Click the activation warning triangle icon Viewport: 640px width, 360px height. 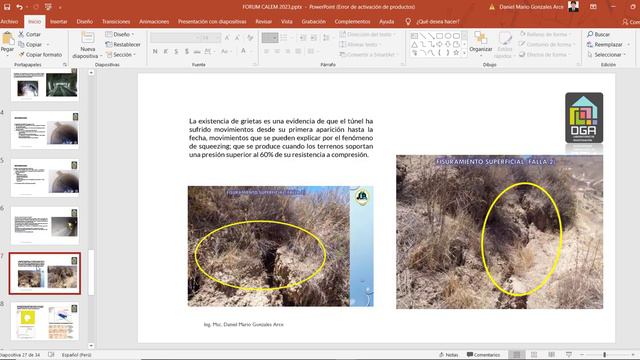[x=492, y=7]
